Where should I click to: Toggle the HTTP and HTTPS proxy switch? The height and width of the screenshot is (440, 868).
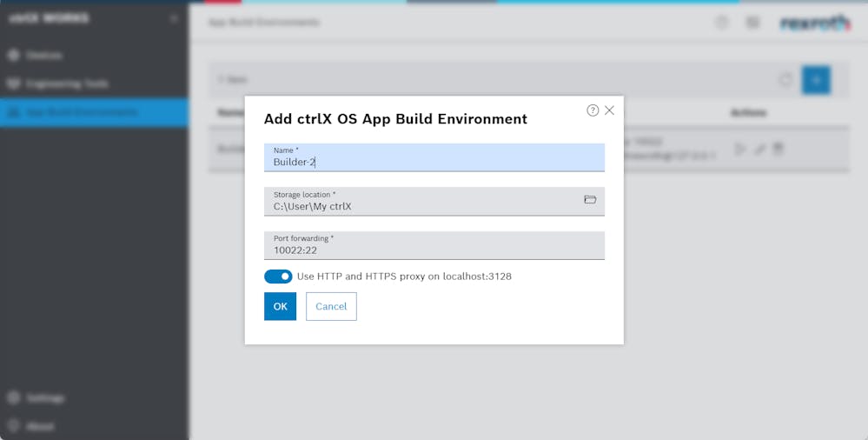point(278,276)
